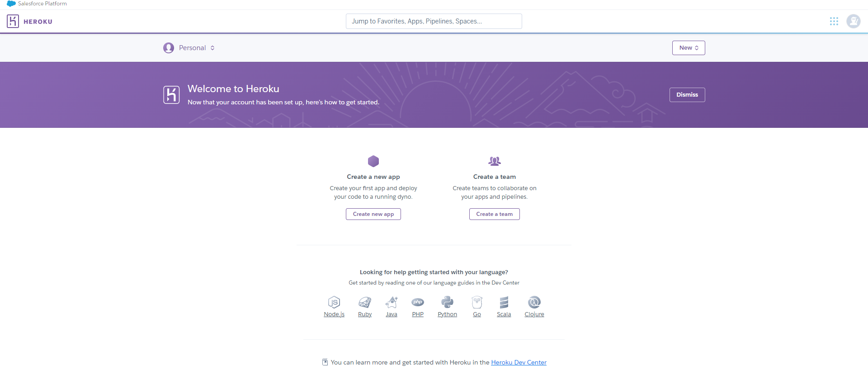Click the Heroku logo icon in header
This screenshot has height=388, width=868.
13,21
